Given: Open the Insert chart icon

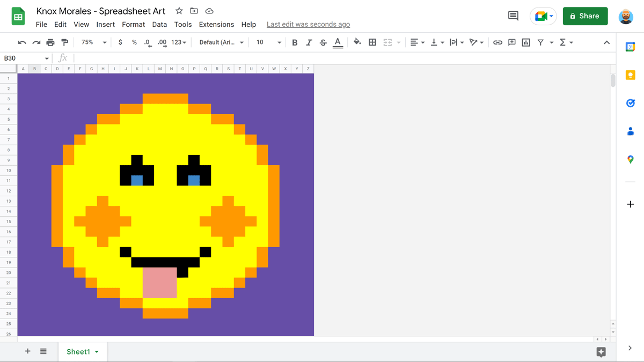Looking at the screenshot, I should [x=525, y=42].
